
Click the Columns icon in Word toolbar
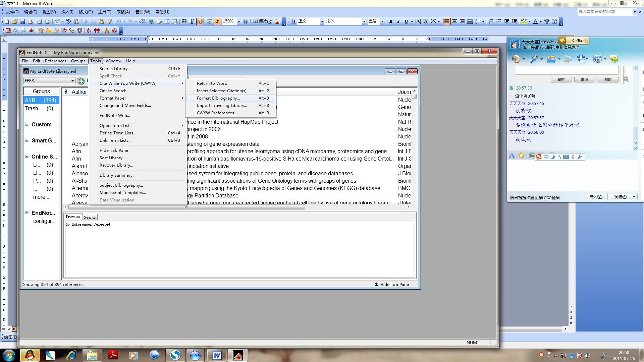(184, 21)
